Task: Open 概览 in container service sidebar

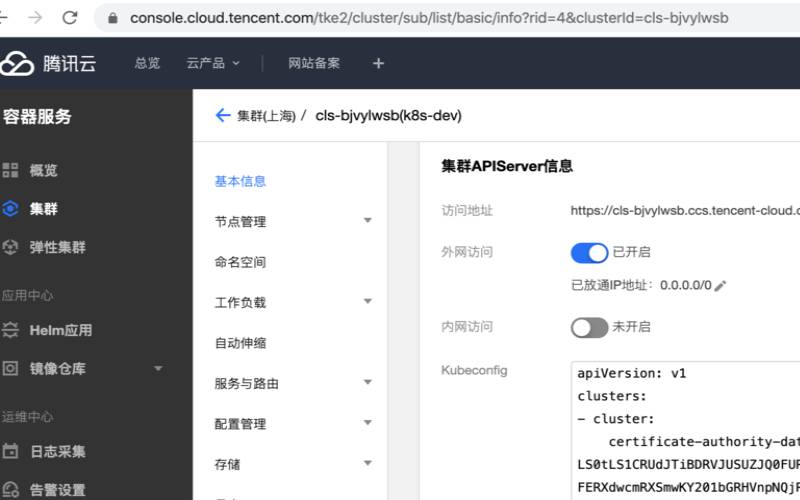Action: [43, 170]
